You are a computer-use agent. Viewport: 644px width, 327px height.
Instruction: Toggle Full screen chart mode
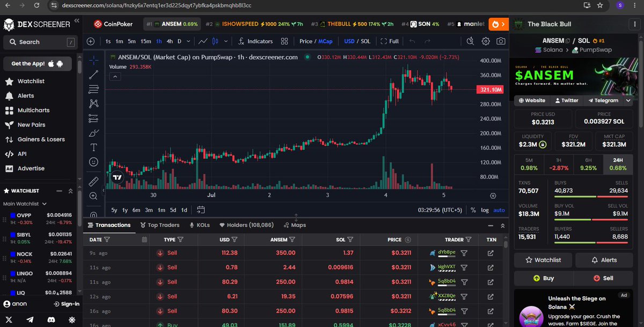point(390,41)
